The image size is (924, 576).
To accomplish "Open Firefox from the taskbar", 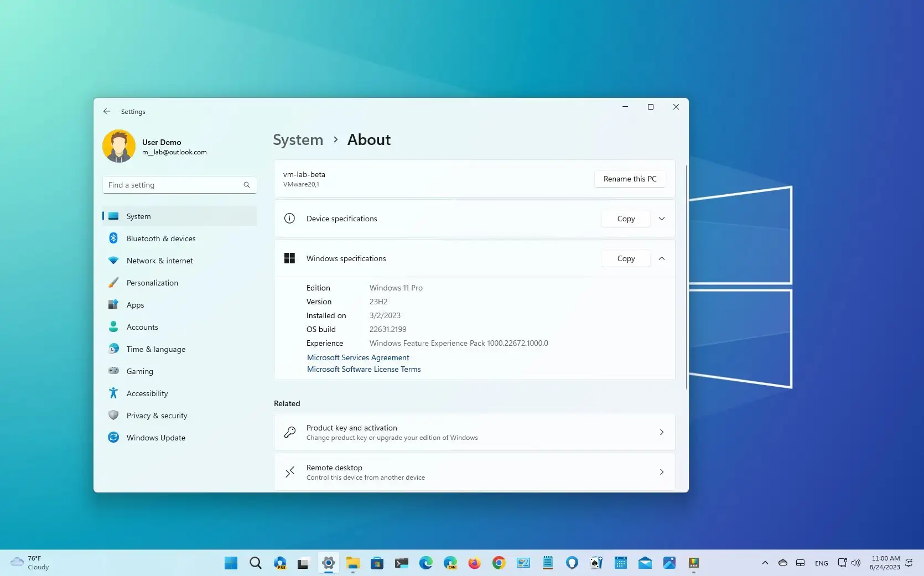I will click(474, 563).
